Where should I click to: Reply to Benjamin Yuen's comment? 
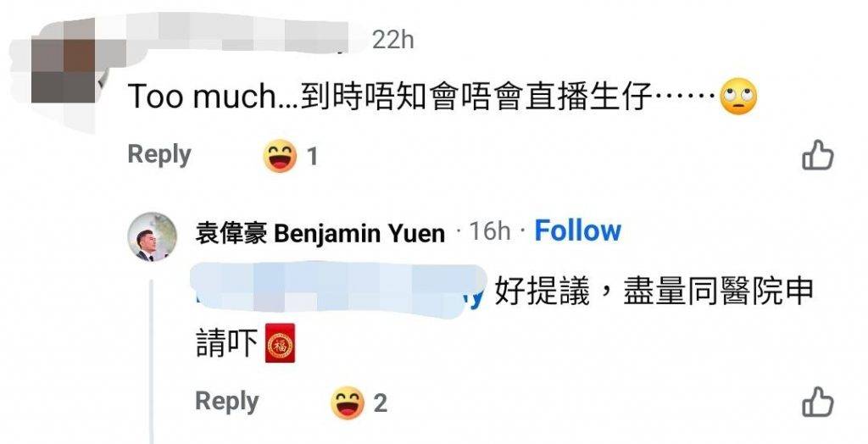pyautogui.click(x=227, y=402)
